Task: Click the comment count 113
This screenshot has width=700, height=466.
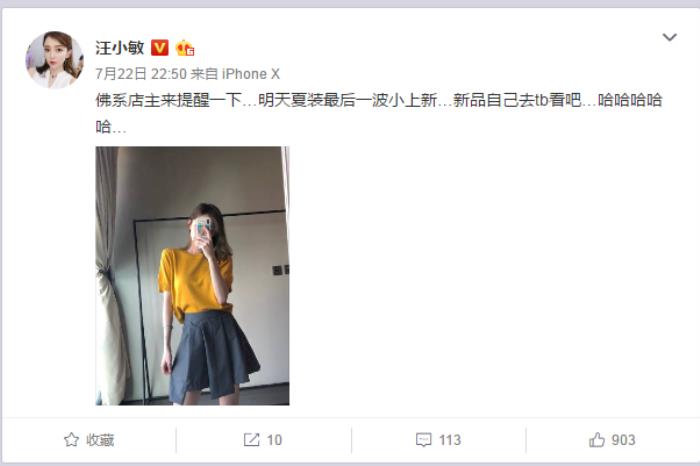Action: tap(450, 440)
